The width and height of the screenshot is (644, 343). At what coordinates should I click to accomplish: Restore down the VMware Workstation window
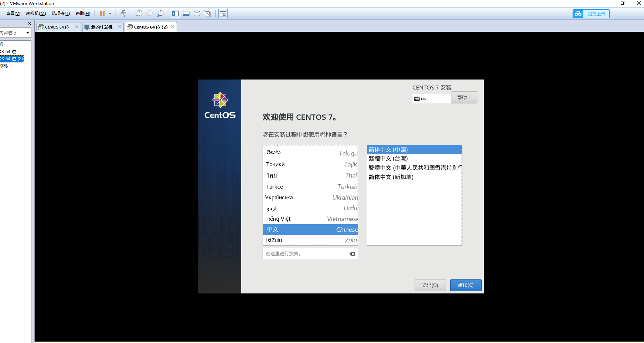click(x=623, y=3)
